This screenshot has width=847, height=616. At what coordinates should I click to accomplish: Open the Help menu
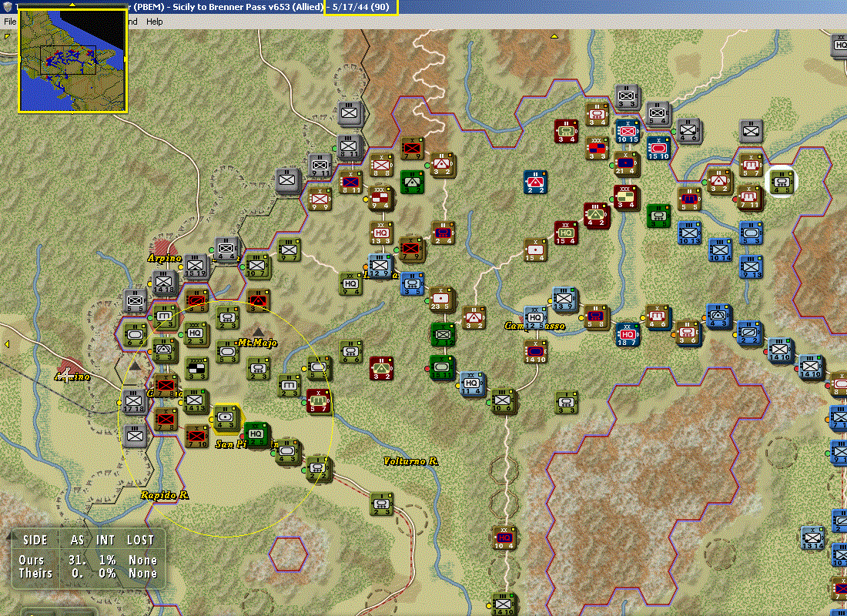click(154, 22)
